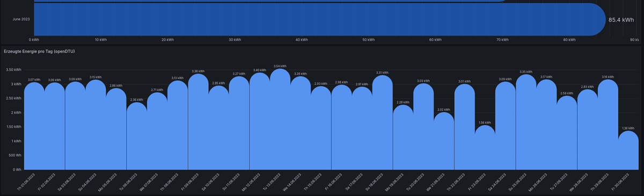The height and width of the screenshot is (196, 644).
Task: Select the 'June 2023' row label
Action: click(x=21, y=19)
